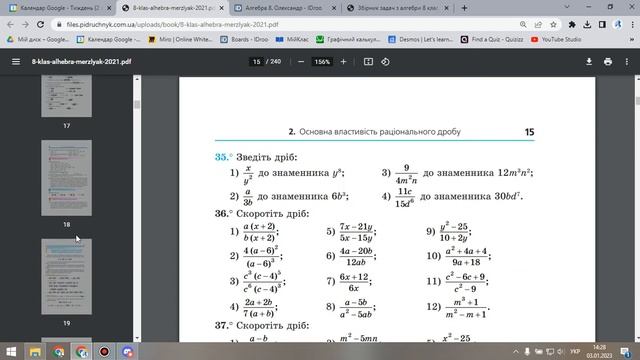The image size is (640, 360).
Task: Open the red record app in taskbar
Action: tap(104, 351)
